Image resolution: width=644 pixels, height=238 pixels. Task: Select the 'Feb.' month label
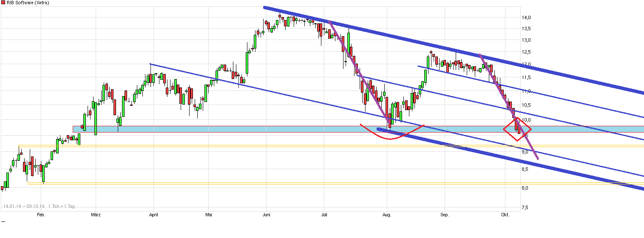point(41,215)
